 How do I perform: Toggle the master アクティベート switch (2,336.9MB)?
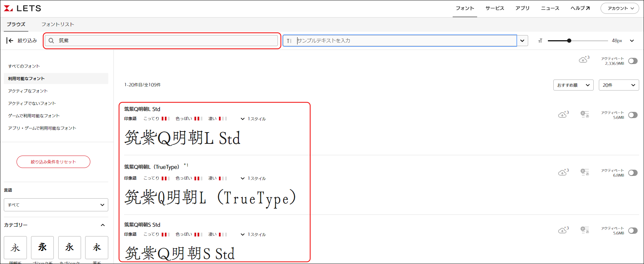(633, 61)
